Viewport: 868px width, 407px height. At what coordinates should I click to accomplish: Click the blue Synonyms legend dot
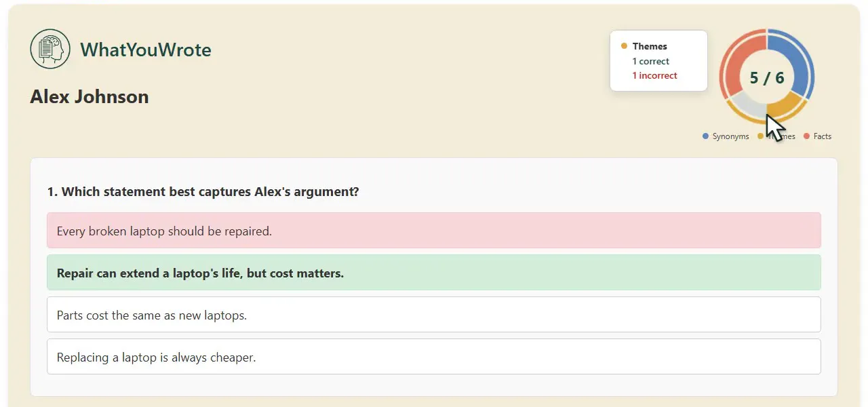tap(706, 136)
